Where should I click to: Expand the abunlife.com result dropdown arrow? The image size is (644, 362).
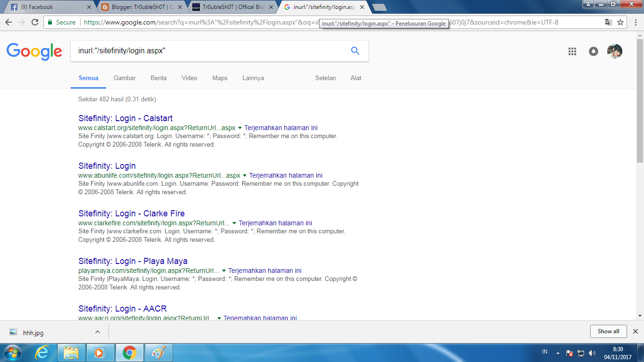coord(245,176)
